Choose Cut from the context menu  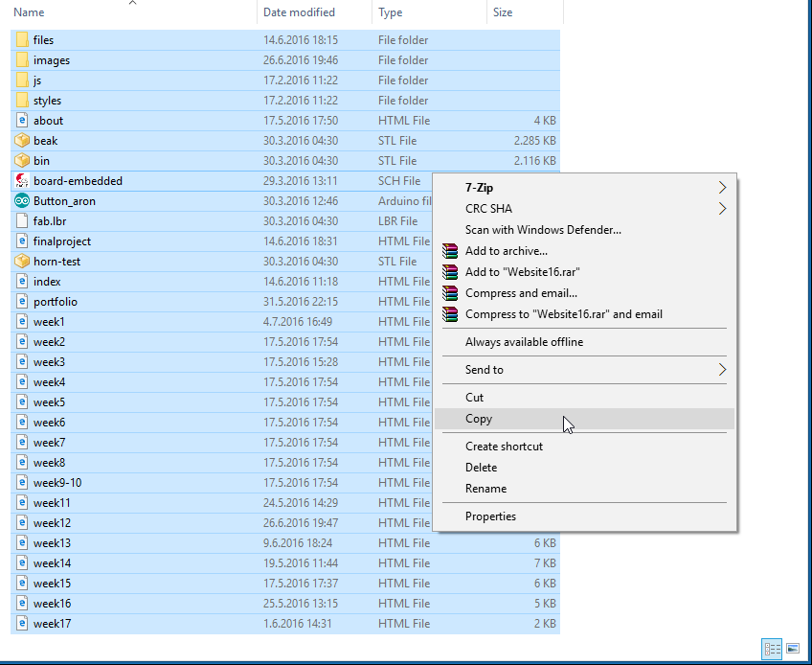584,398
